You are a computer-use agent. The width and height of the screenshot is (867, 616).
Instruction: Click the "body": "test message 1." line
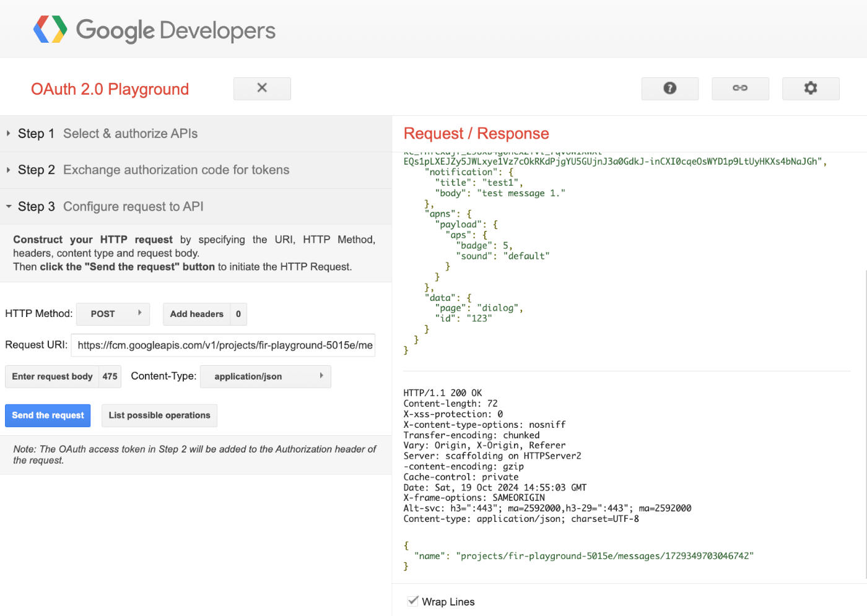pos(500,193)
